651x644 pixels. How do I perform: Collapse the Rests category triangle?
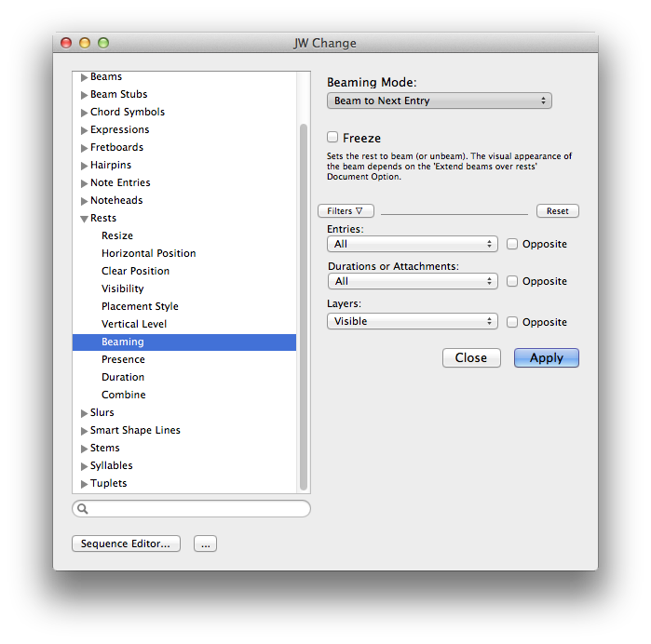click(85, 219)
